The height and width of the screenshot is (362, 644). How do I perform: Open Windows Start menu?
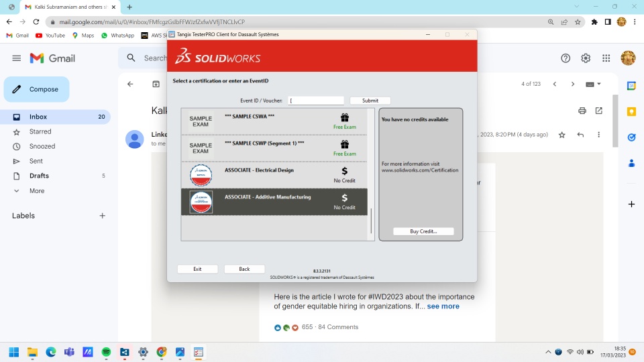tap(14, 352)
